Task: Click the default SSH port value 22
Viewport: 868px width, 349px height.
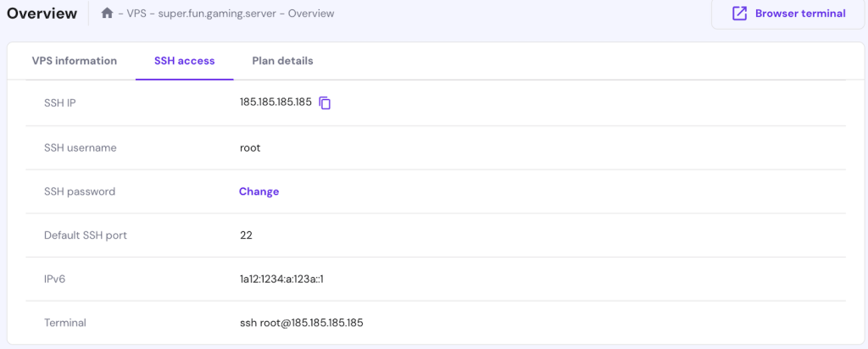Action: (x=246, y=235)
